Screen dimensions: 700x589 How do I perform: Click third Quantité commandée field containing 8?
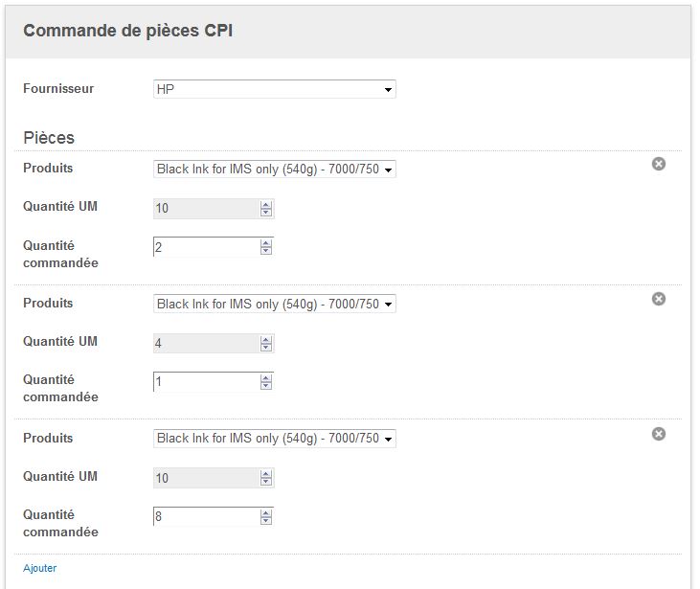click(206, 516)
